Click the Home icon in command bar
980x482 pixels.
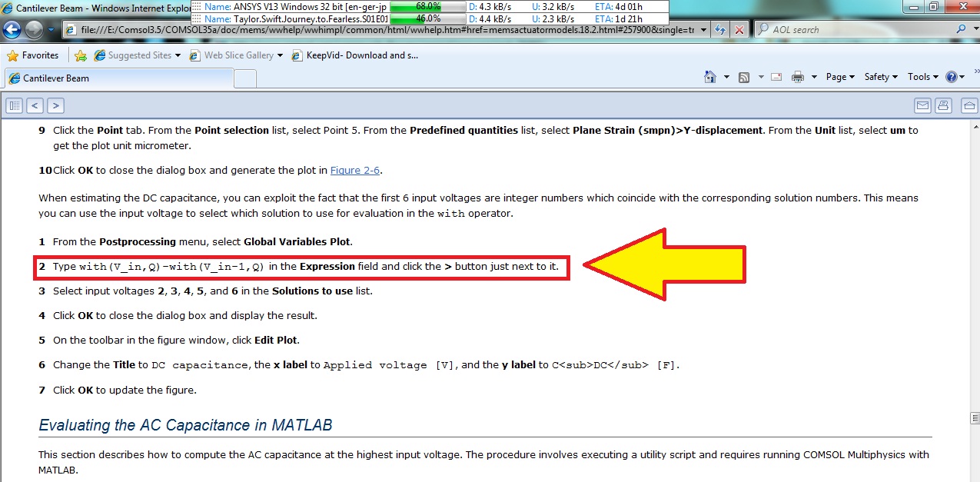coord(710,77)
